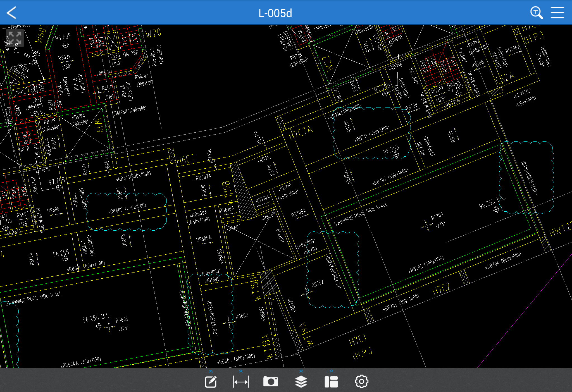The width and height of the screenshot is (572, 392).
Task: Open settings with the gear icon
Action: [361, 382]
